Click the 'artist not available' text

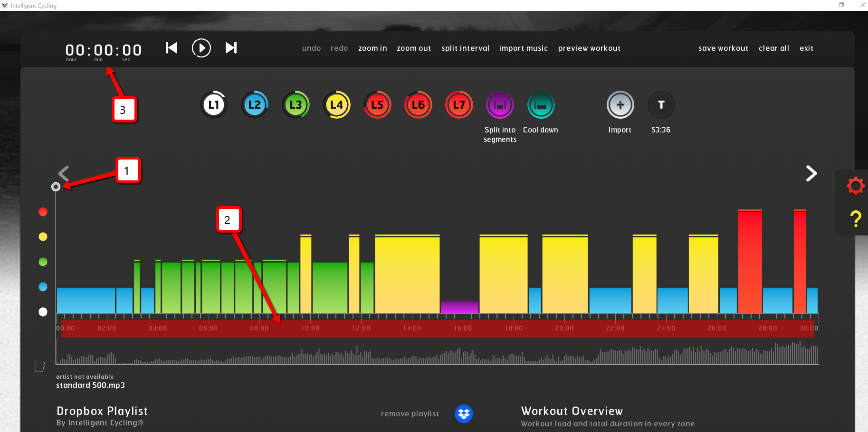(x=85, y=377)
